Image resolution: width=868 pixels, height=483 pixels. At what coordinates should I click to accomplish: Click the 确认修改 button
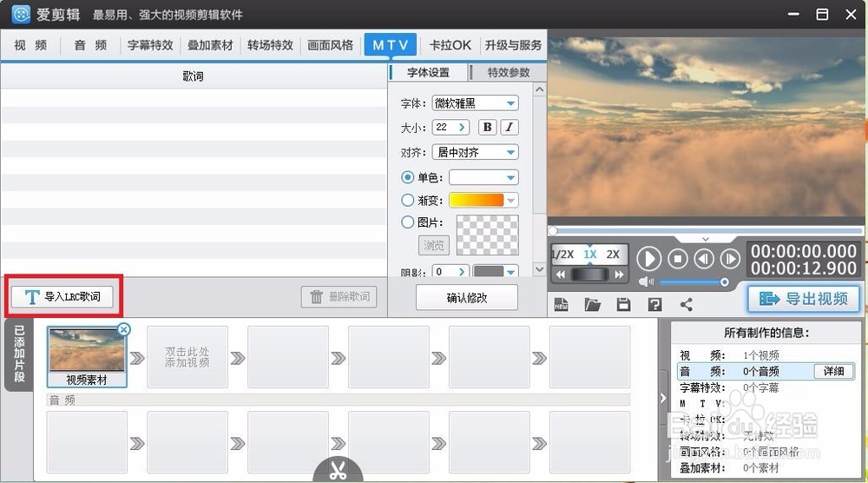tap(467, 298)
